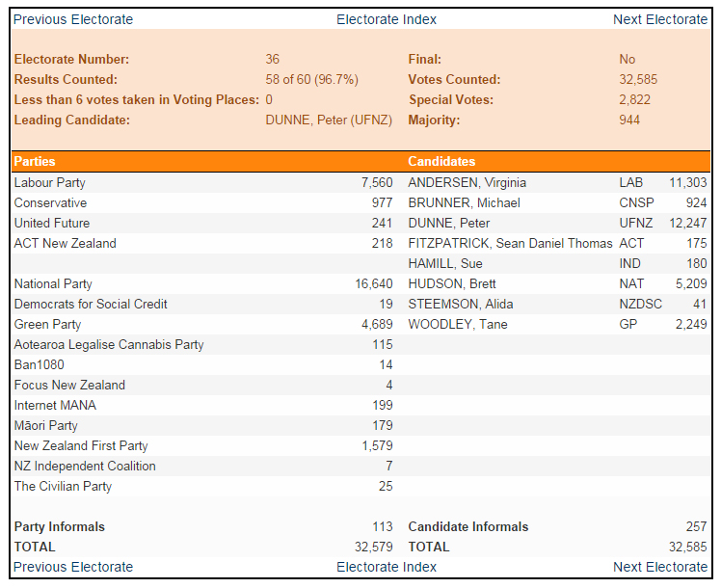721x588 pixels.
Task: Select candidate DUNNE, Peter in the candidates list
Action: tap(448, 223)
